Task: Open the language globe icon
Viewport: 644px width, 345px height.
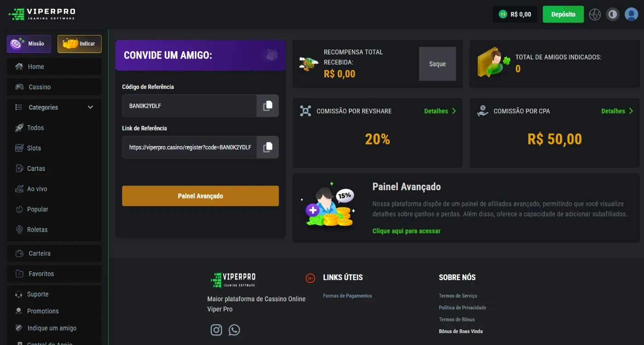Action: coord(595,14)
